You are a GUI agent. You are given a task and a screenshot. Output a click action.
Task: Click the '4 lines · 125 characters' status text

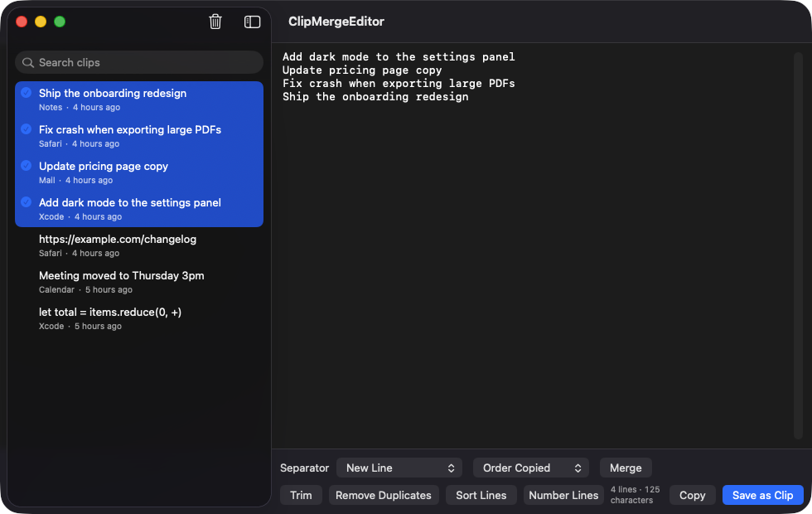[x=635, y=495]
